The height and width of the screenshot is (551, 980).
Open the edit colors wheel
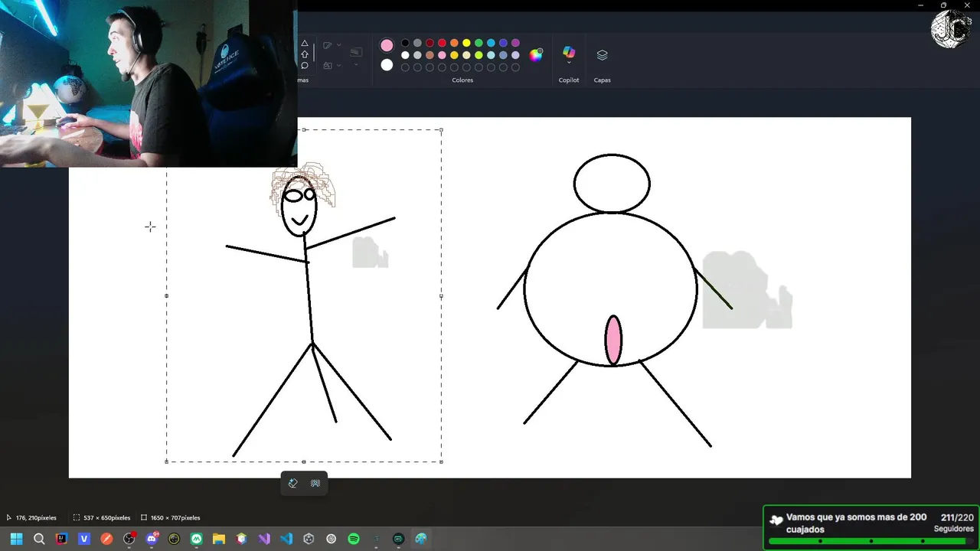pos(536,55)
